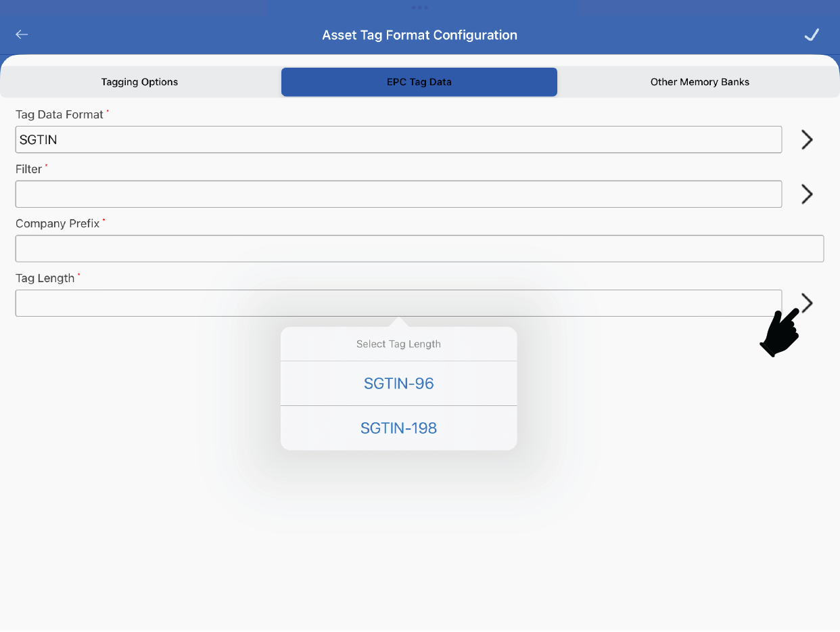Open the Tag Data Format chevron
Viewport: 840px width, 632px height.
806,139
